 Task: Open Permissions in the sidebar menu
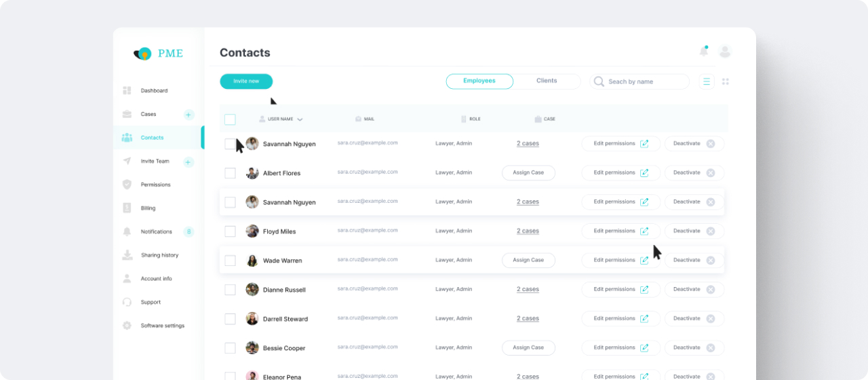155,185
